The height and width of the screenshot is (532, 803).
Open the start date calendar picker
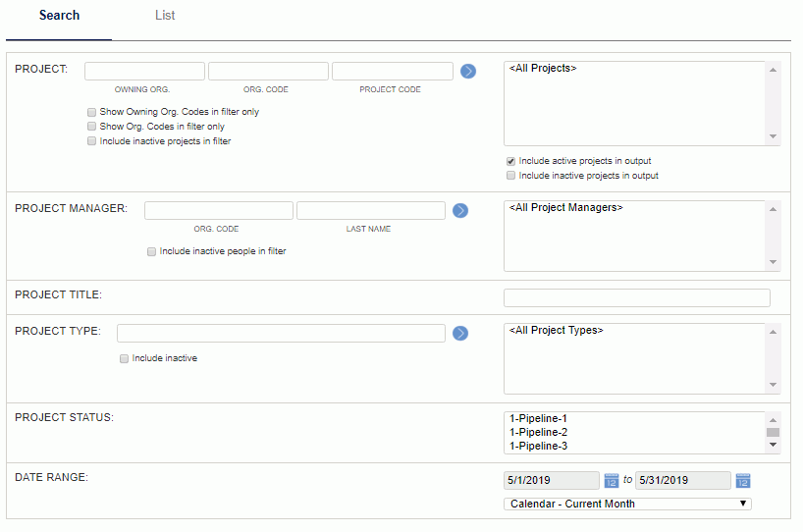611,480
